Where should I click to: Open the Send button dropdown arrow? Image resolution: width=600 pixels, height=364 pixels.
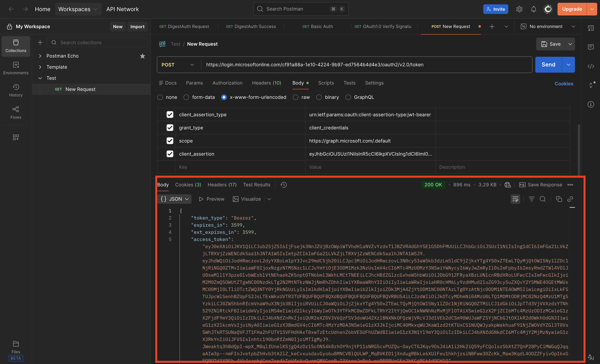(568, 65)
